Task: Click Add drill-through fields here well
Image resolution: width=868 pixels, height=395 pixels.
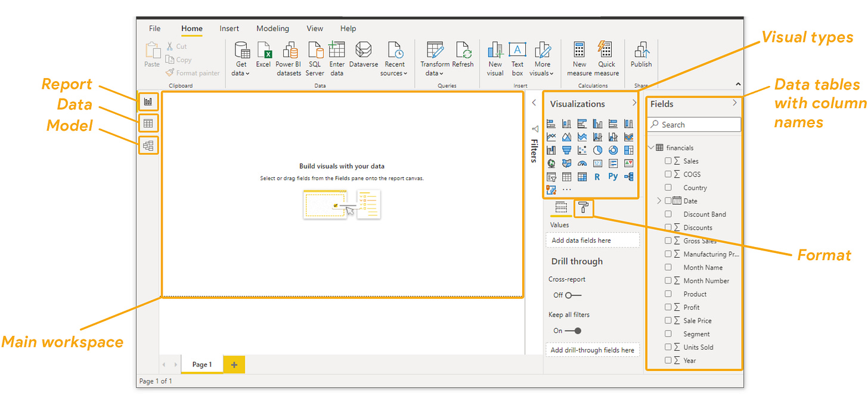Action: click(x=593, y=350)
